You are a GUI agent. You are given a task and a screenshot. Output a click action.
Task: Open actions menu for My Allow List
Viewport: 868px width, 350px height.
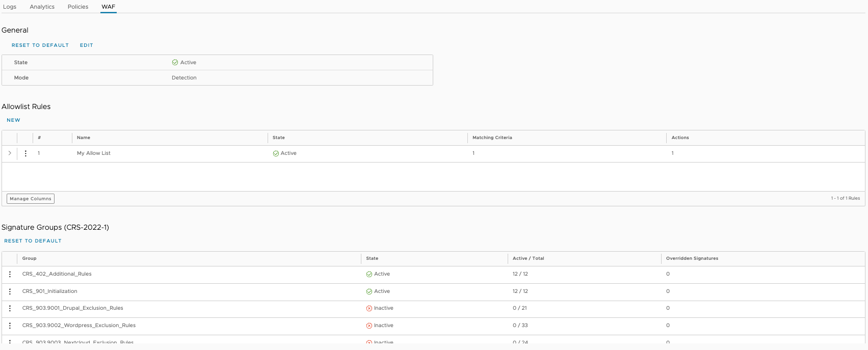25,153
